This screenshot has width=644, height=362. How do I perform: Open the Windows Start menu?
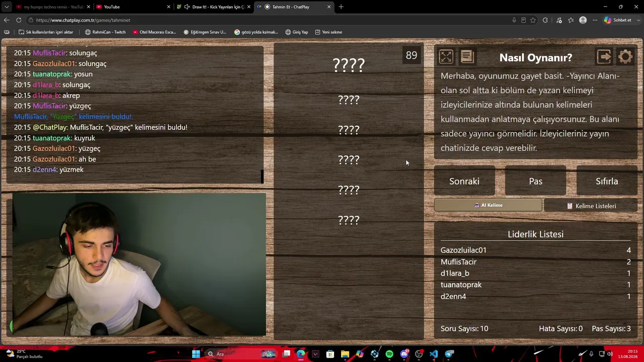click(x=196, y=354)
